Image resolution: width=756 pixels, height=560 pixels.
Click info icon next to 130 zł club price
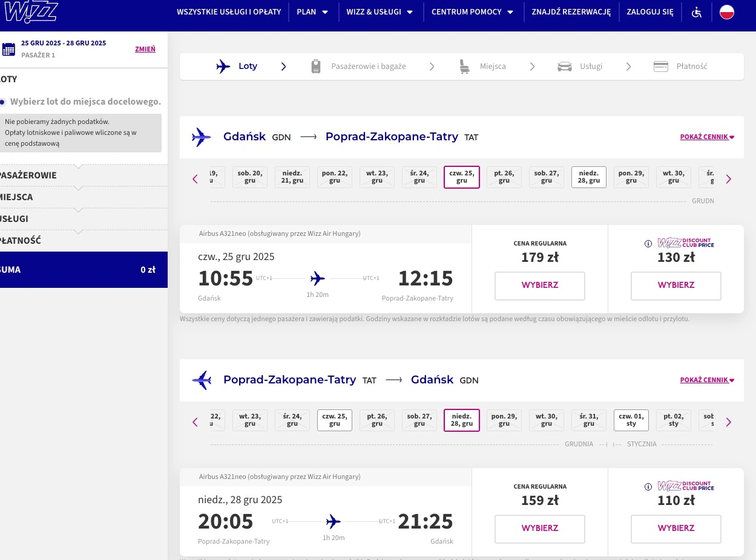[x=648, y=244]
